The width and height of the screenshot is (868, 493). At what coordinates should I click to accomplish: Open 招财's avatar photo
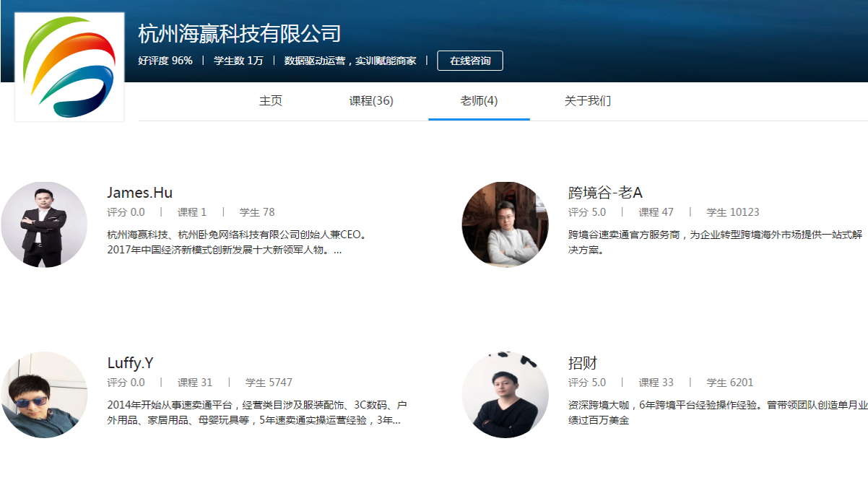pos(505,395)
